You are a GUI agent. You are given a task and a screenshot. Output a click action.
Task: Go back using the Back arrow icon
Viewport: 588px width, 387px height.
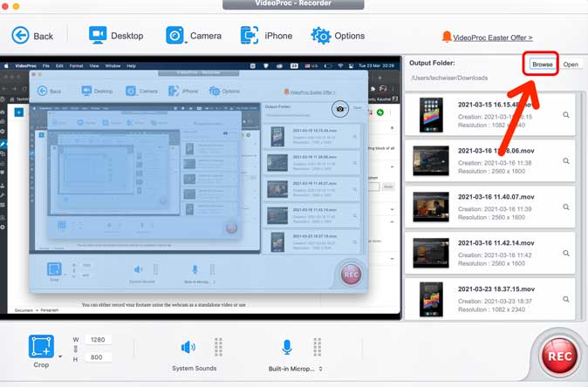pyautogui.click(x=20, y=36)
